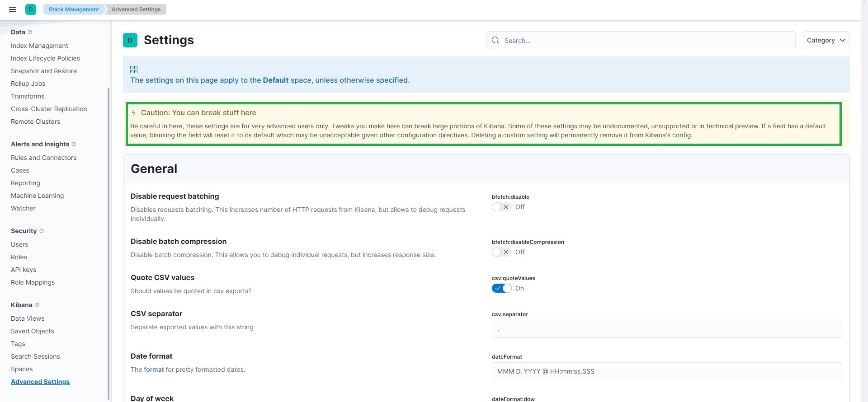868x402 pixels.
Task: Open Data Views
Action: click(28, 318)
